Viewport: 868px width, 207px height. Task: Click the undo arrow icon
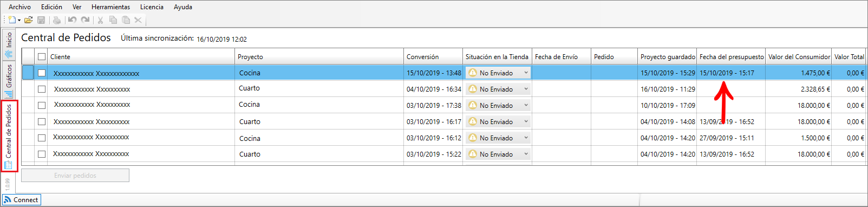click(x=73, y=20)
